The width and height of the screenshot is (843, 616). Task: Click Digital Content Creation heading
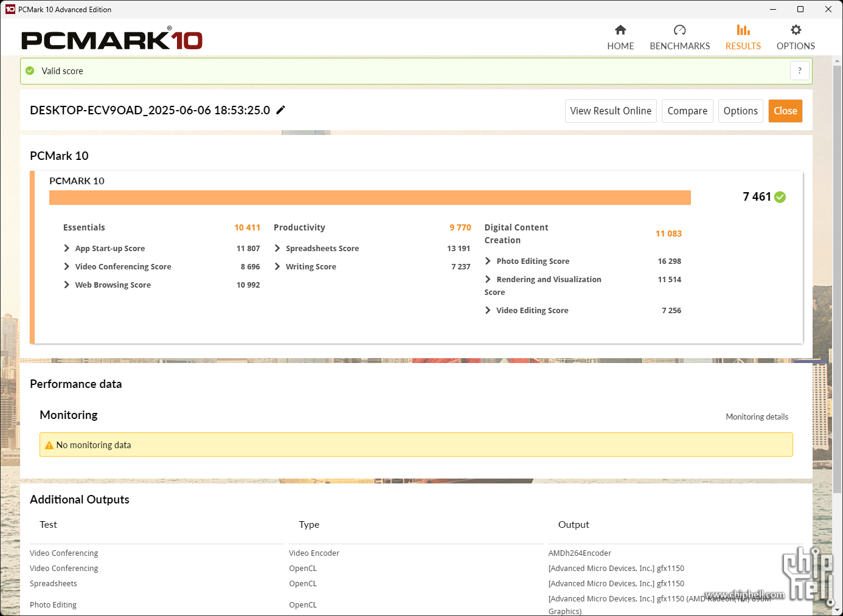click(516, 234)
